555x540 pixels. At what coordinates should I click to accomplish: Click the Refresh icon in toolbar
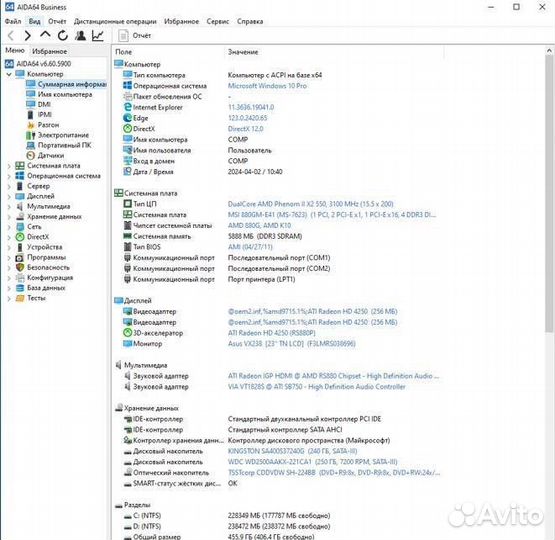[x=63, y=35]
